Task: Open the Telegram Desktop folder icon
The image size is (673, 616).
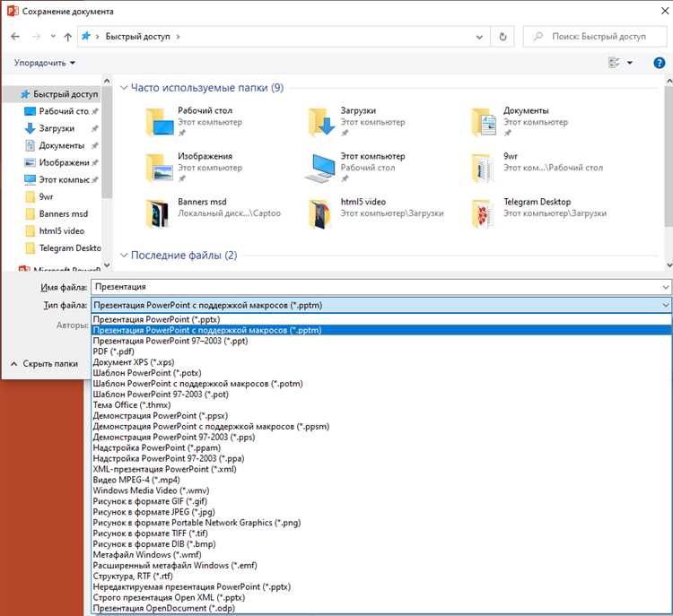Action: 485,213
